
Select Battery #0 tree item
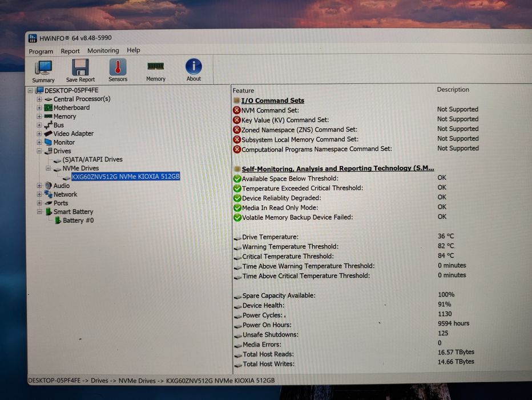click(78, 221)
